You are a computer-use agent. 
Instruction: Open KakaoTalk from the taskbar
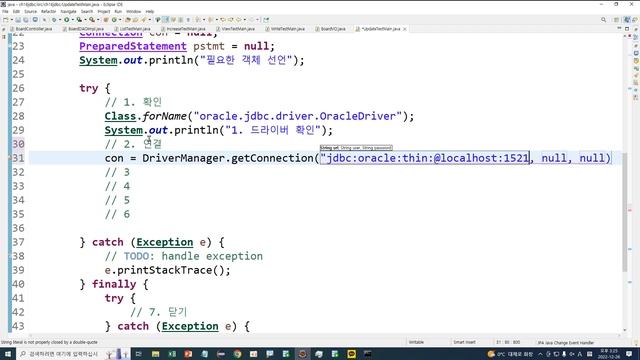351,354
